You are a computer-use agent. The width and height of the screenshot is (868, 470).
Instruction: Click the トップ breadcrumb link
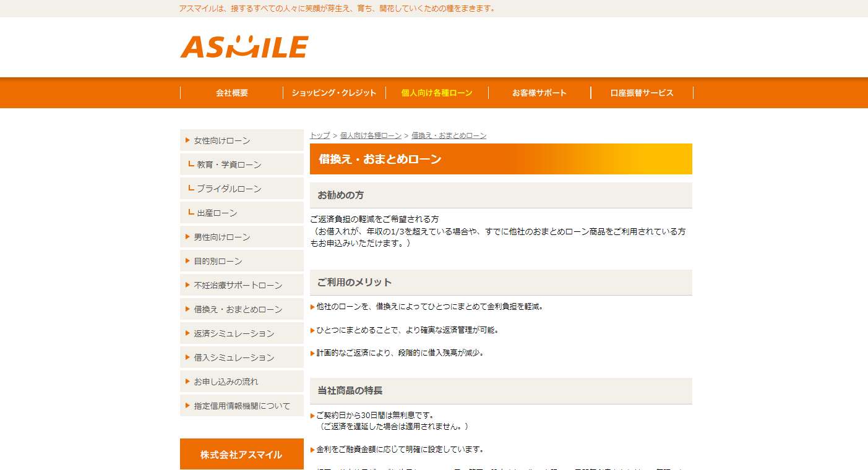pyautogui.click(x=320, y=135)
